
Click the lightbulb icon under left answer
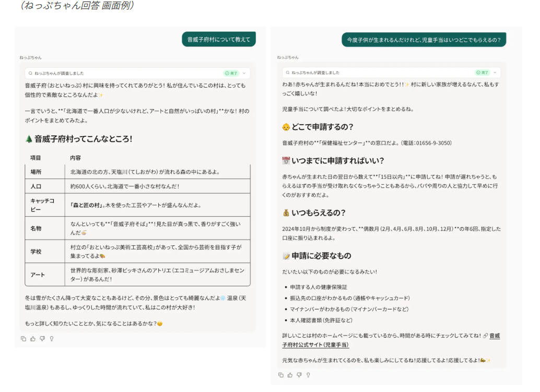click(52, 339)
